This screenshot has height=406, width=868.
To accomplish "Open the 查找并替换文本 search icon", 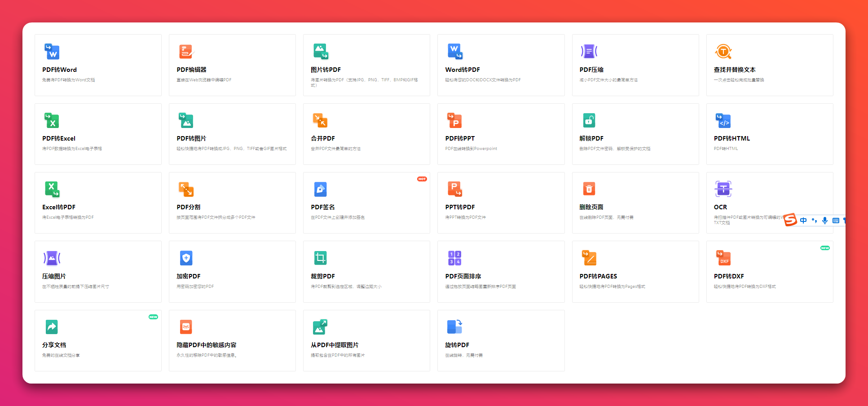I will click(x=723, y=52).
